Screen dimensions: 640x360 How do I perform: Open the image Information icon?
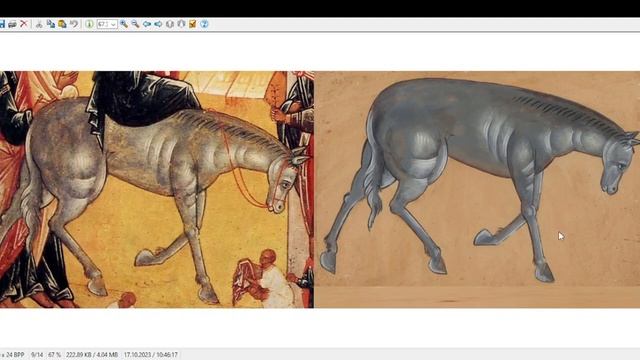click(x=89, y=24)
